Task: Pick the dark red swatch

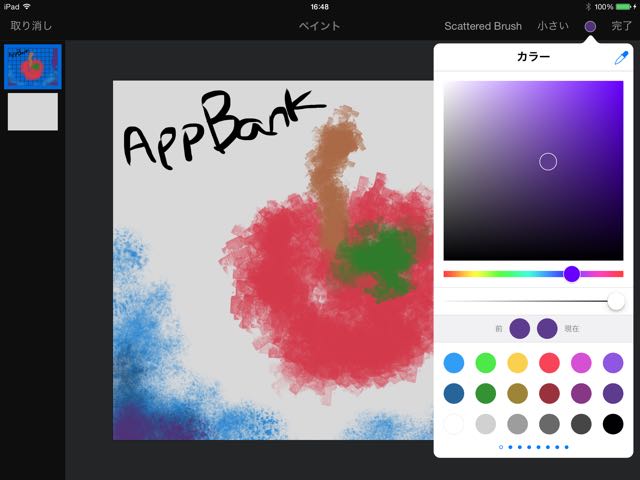Action: point(549,393)
